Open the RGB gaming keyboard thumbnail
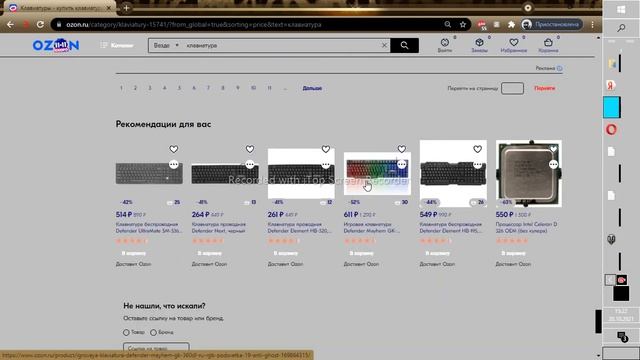Image resolution: width=640 pixels, height=360 pixels. tap(377, 174)
